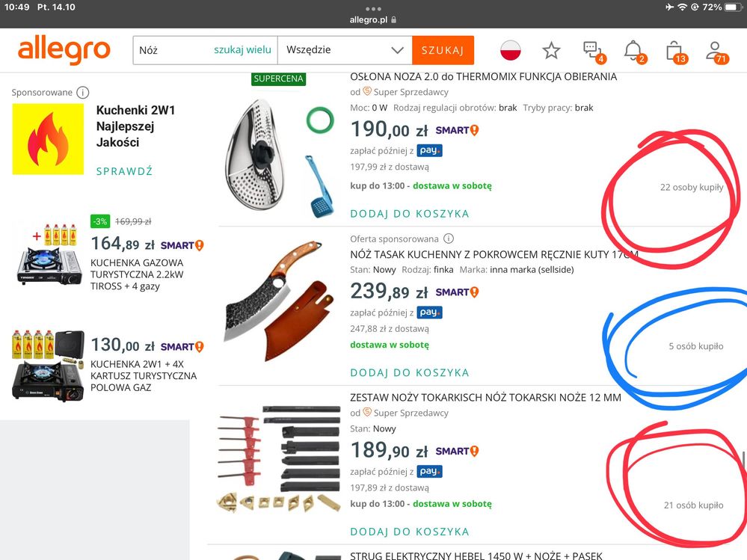Click the Allegro logo
Viewport: 747px width, 560px height.
coord(64,50)
